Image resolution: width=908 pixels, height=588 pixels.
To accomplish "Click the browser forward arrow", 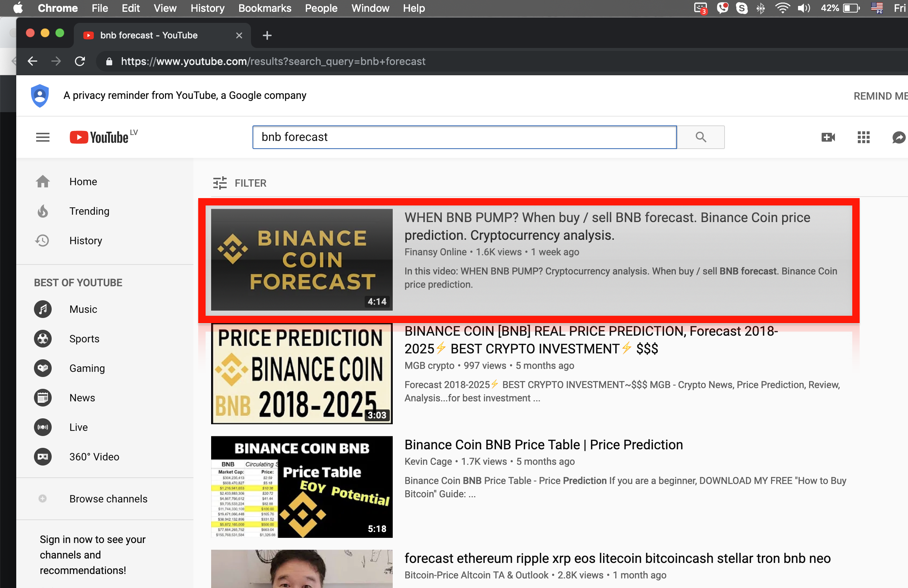I will (x=56, y=61).
